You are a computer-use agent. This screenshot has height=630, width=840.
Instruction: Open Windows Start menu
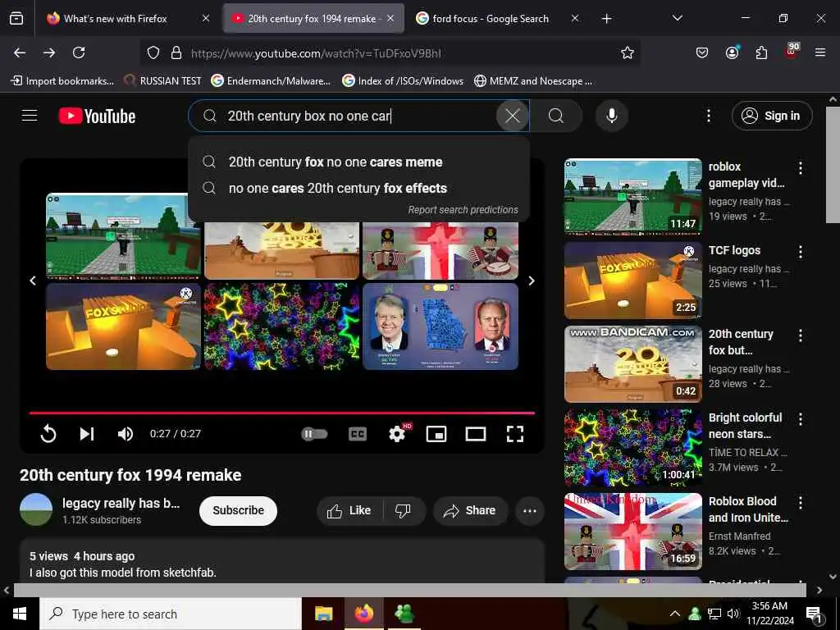click(x=20, y=614)
